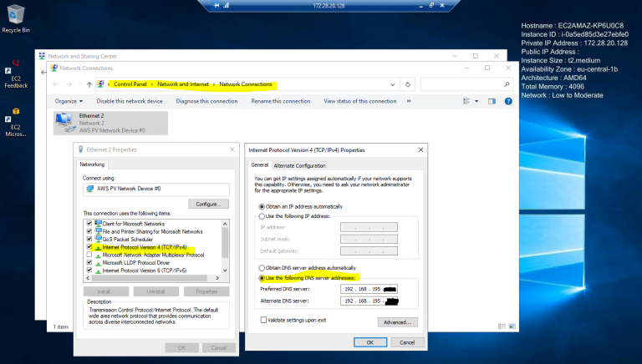Switch to the Alternate Configuration tab

299,165
